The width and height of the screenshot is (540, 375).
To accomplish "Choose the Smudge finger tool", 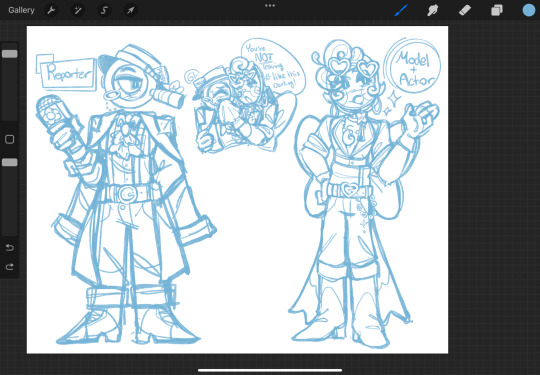I will click(433, 10).
